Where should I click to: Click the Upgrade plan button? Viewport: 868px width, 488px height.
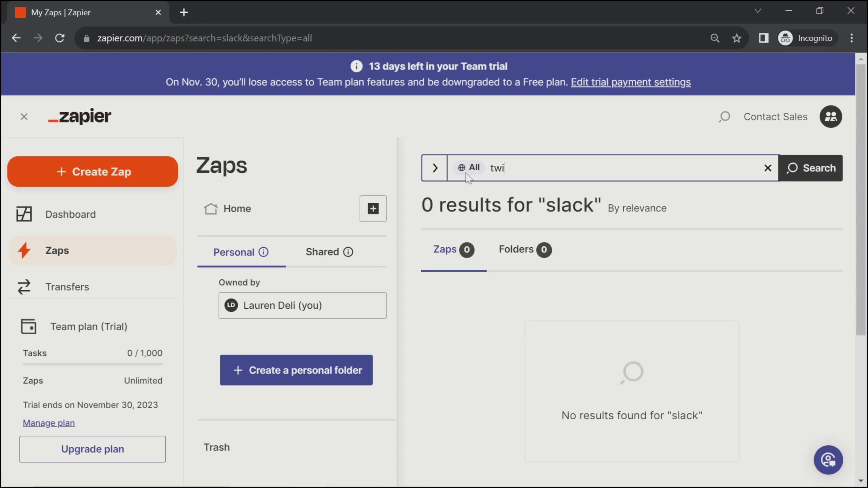pos(92,449)
